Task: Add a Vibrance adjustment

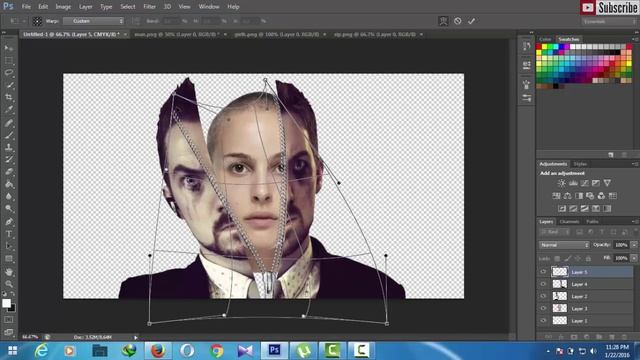Action: pos(607,183)
